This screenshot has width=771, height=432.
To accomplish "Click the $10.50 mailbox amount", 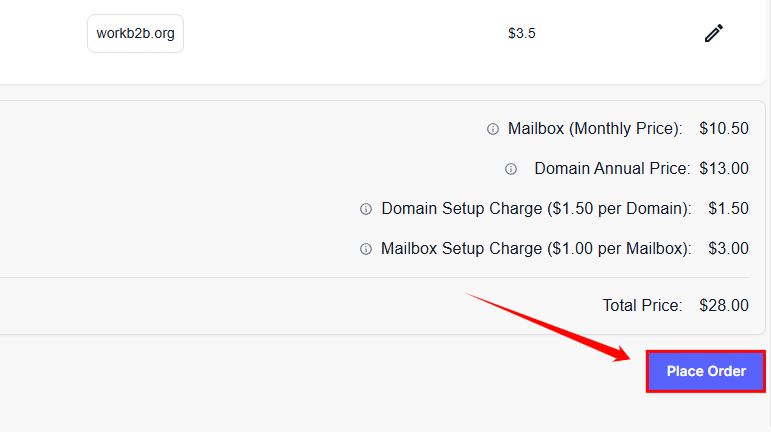I will pyautogui.click(x=724, y=129).
